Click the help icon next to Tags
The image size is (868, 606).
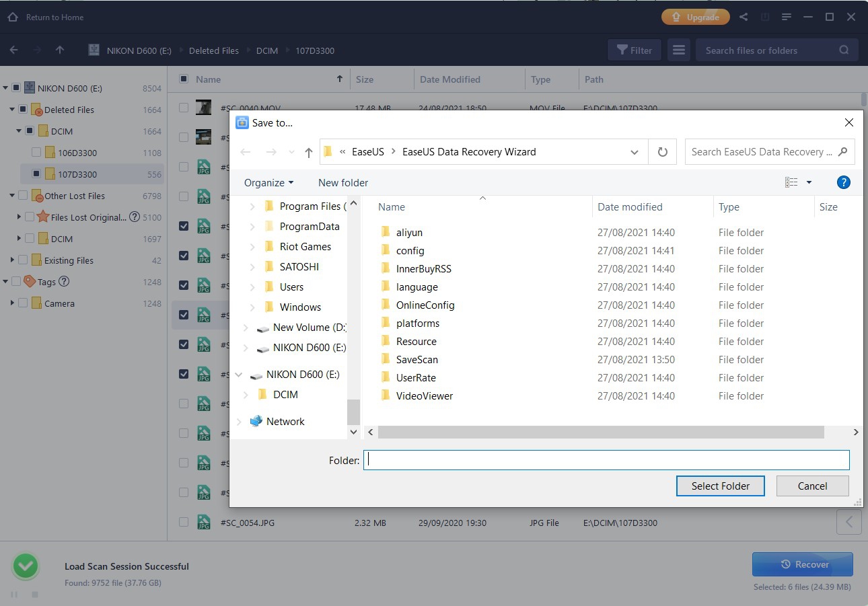64,282
